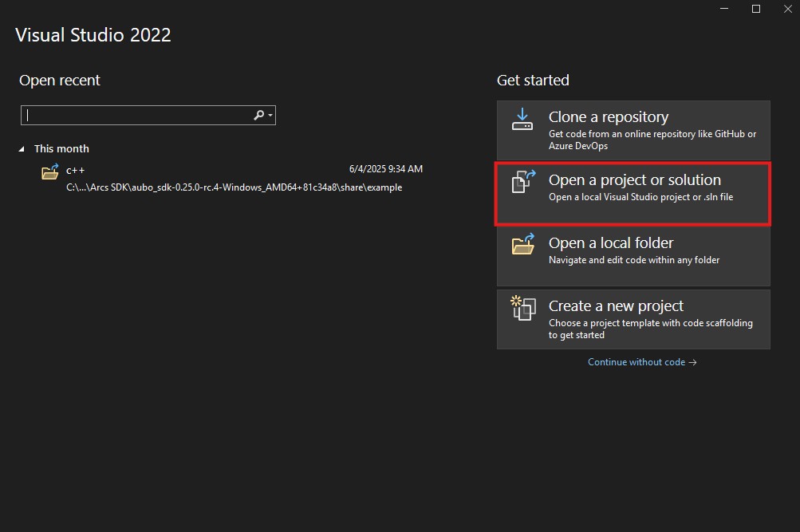
Task: Click the Arcs SDK example path text
Action: pos(234,187)
